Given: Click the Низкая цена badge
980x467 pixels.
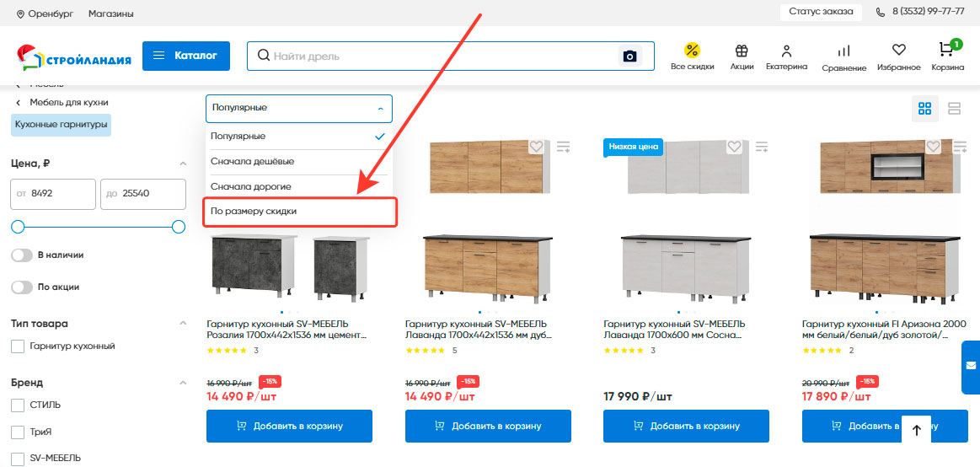Looking at the screenshot, I should click(633, 147).
